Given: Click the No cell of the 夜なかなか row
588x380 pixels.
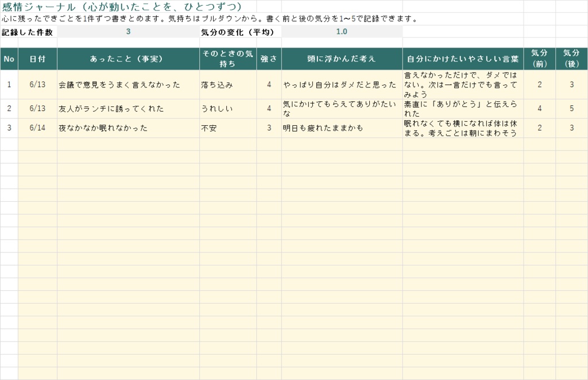Looking at the screenshot, I should point(9,128).
